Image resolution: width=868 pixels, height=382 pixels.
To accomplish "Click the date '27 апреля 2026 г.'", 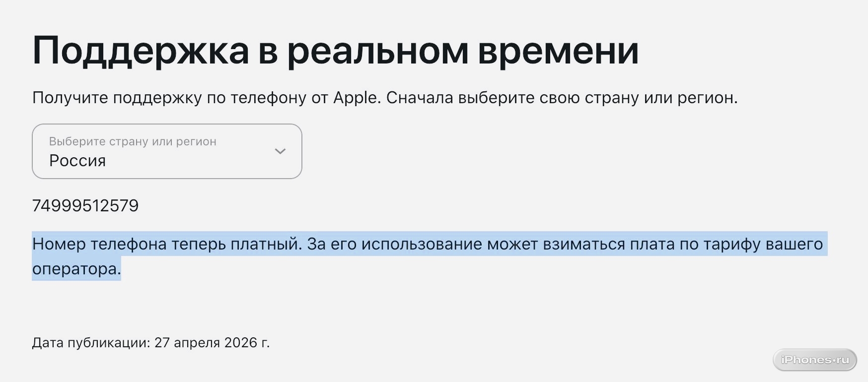I will [212, 343].
